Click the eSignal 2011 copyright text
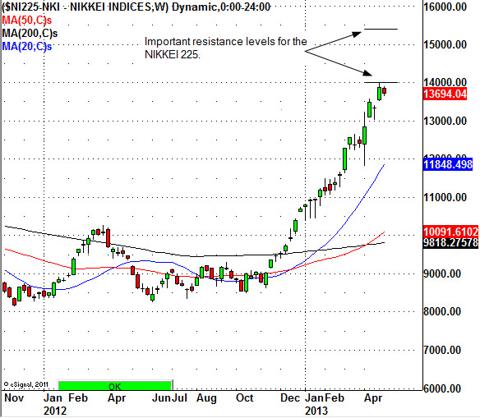The image size is (480, 418). (25, 384)
